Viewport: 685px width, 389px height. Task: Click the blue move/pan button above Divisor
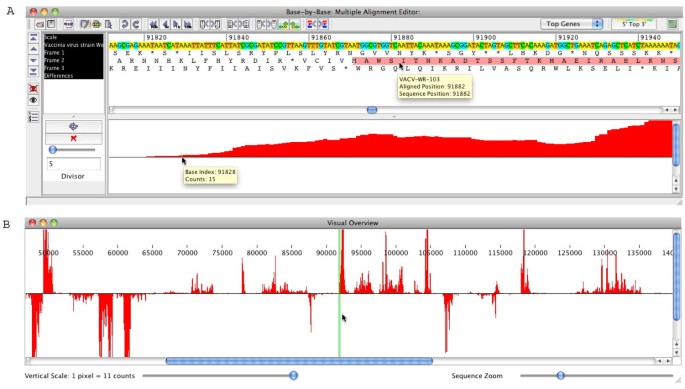[73, 126]
